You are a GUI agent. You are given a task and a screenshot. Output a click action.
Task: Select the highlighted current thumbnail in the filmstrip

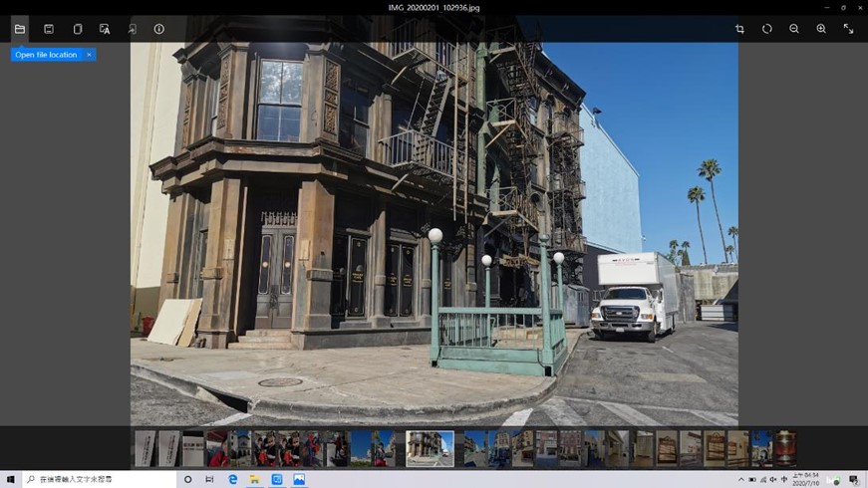tap(430, 448)
